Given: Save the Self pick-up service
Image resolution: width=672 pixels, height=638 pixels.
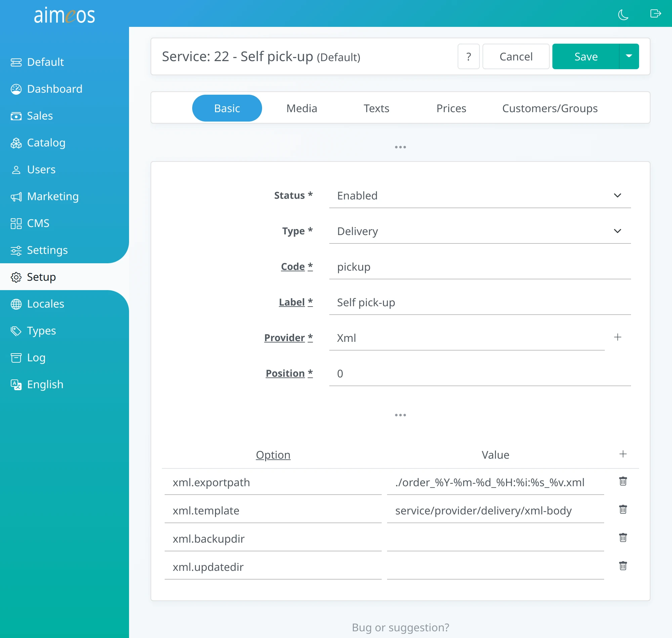Looking at the screenshot, I should tap(586, 56).
